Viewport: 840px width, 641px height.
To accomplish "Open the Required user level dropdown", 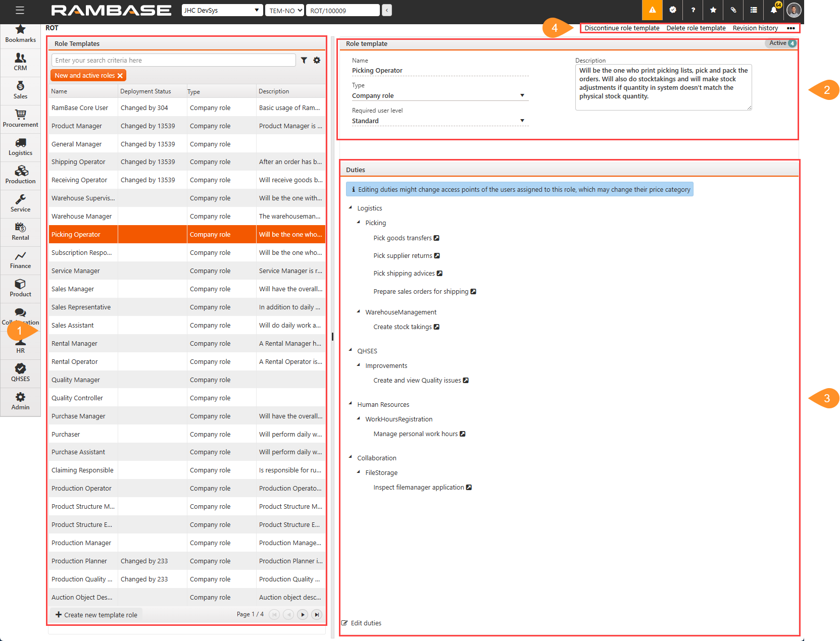I will click(522, 121).
